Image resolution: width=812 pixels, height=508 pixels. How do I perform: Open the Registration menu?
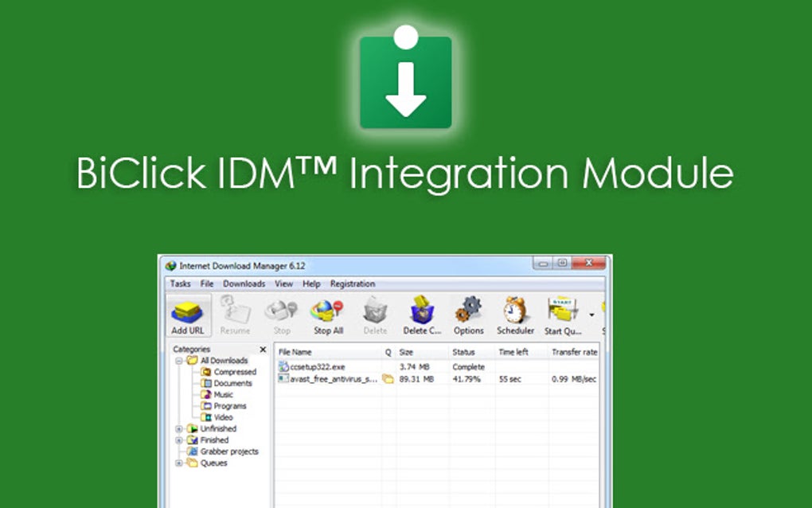click(x=353, y=283)
